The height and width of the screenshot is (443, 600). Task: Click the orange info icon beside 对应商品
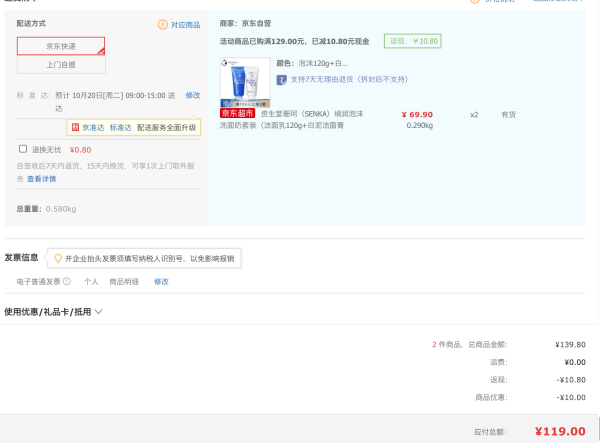tap(163, 24)
